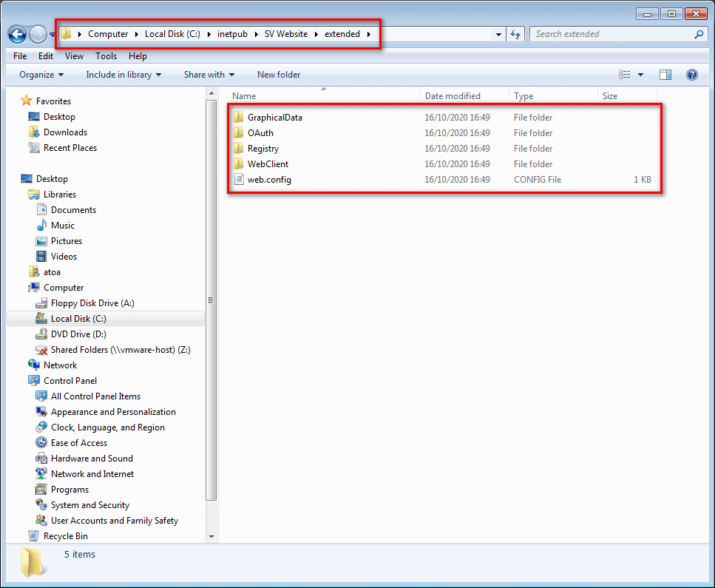Viewport: 715px width, 588px height.
Task: Sort files by Date modified column
Action: [453, 96]
